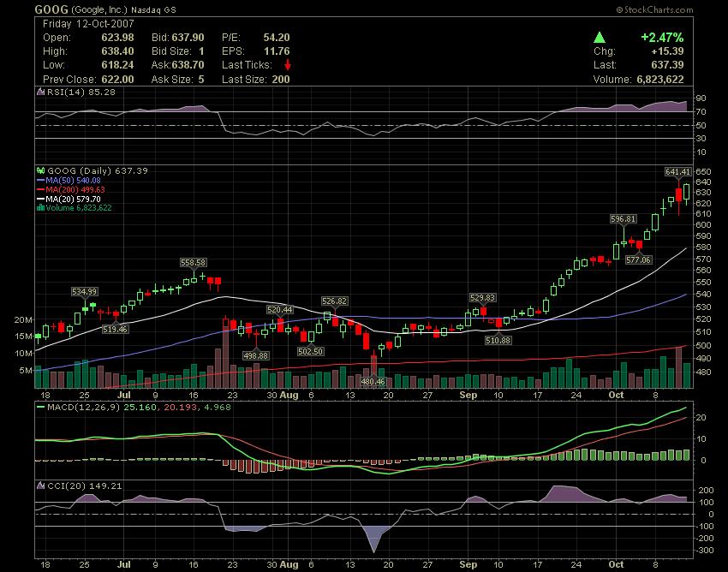Click the 596.81 price tag
Image resolution: width=728 pixels, height=572 pixels.
(x=623, y=218)
